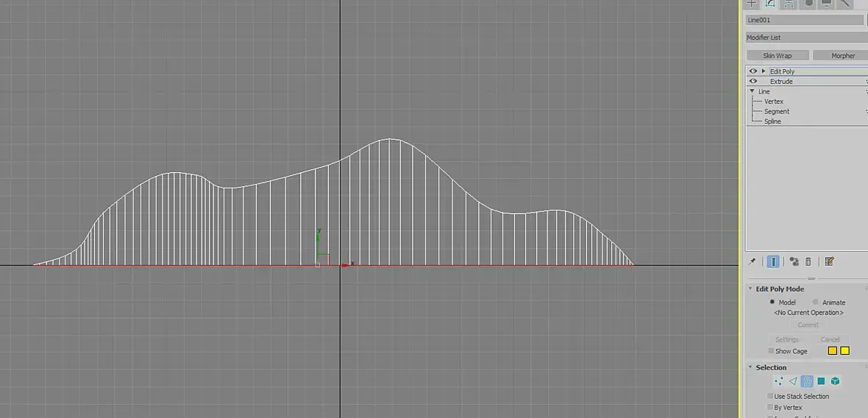Select Border sub-object level icon
The height and width of the screenshot is (418, 868).
point(807,381)
